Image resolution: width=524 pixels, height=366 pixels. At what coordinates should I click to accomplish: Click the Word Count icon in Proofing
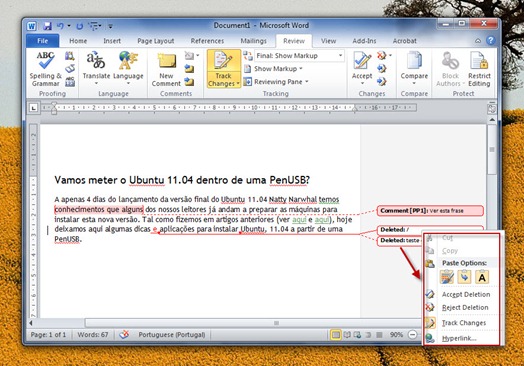pyautogui.click(x=70, y=82)
